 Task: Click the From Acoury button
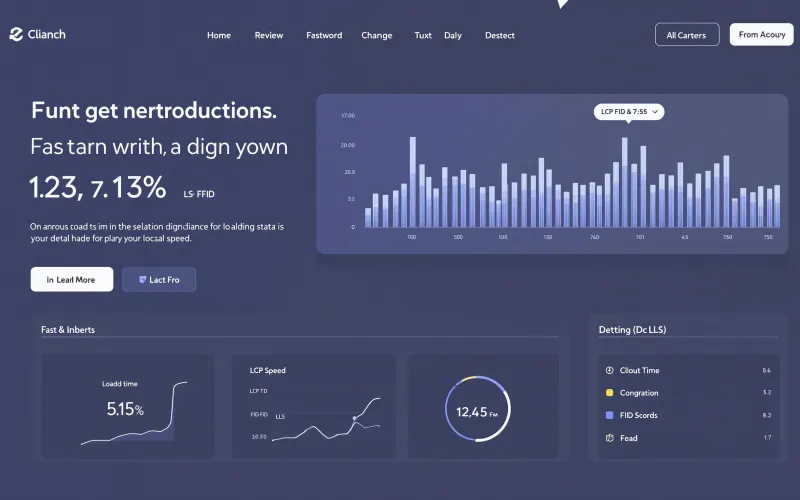coord(761,34)
